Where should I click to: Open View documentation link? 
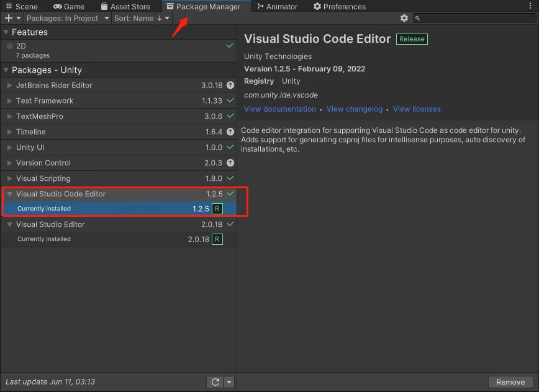pyautogui.click(x=280, y=109)
